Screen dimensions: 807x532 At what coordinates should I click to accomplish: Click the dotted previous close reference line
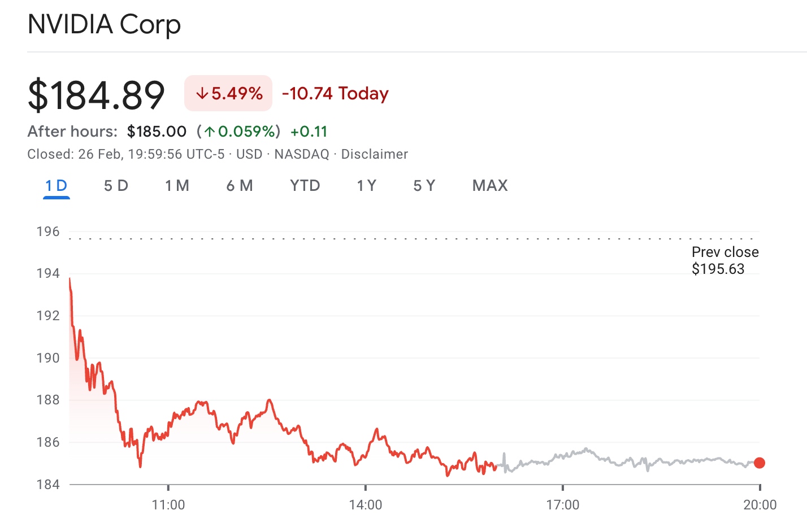coord(396,238)
